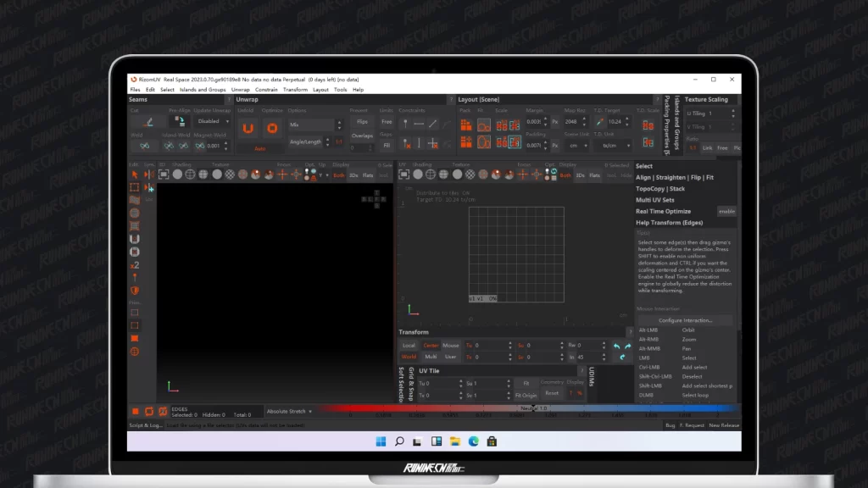Open the Update Unwrap Disabled dropdown
Screen dimensions: 868x488
click(x=212, y=122)
